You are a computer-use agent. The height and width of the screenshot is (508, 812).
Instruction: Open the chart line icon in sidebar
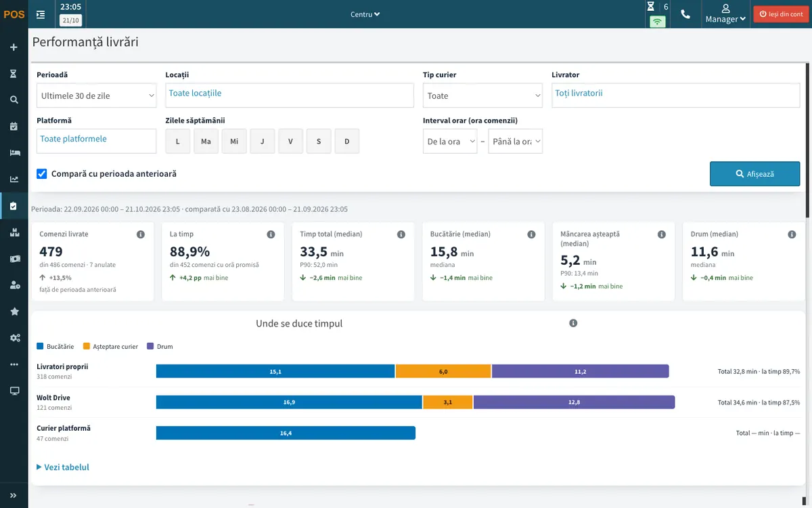tap(14, 179)
